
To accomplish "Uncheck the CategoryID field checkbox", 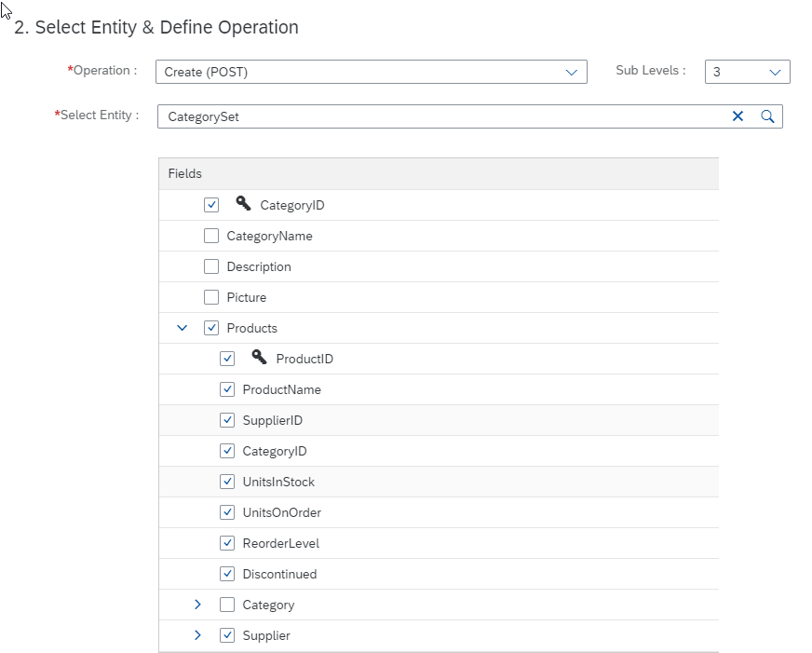I will coord(211,204).
